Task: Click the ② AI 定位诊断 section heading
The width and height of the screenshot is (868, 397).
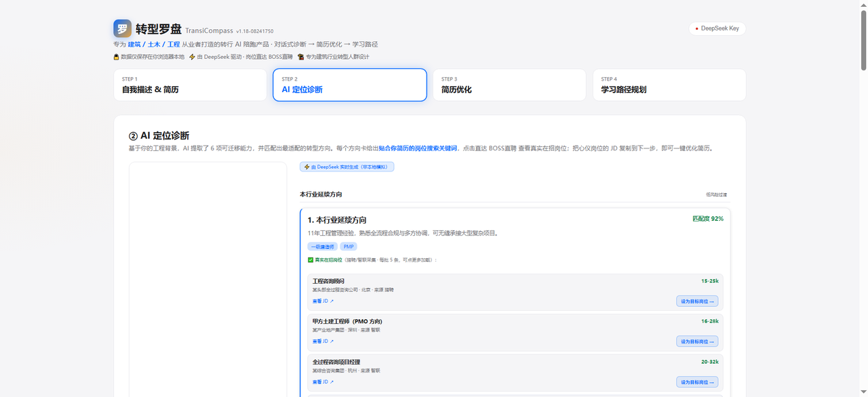Action: point(159,135)
